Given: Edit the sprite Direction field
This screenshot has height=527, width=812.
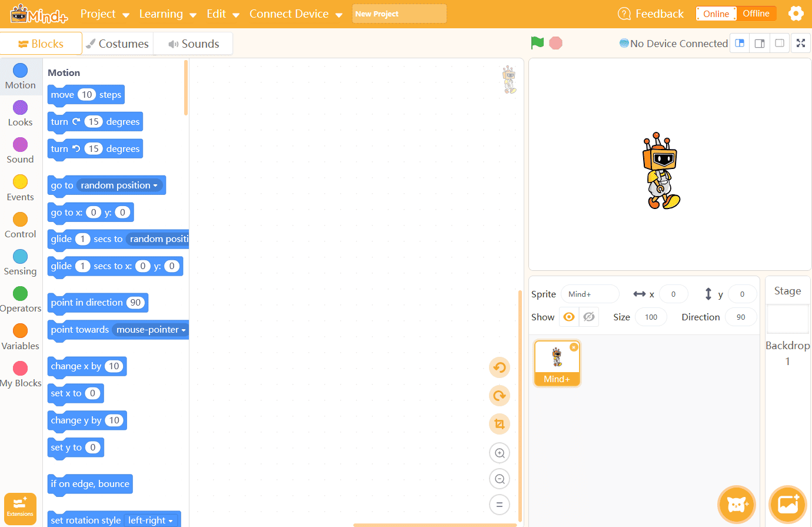Looking at the screenshot, I should [x=741, y=317].
